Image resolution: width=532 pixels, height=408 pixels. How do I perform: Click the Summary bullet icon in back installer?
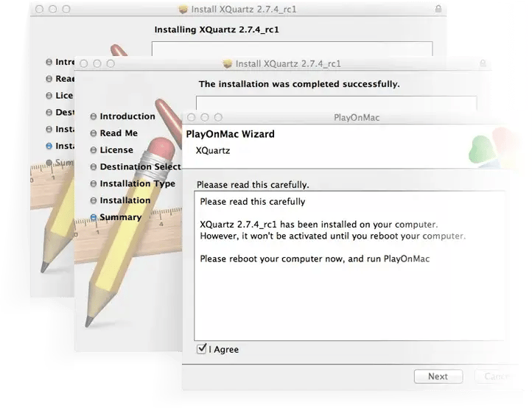point(49,163)
